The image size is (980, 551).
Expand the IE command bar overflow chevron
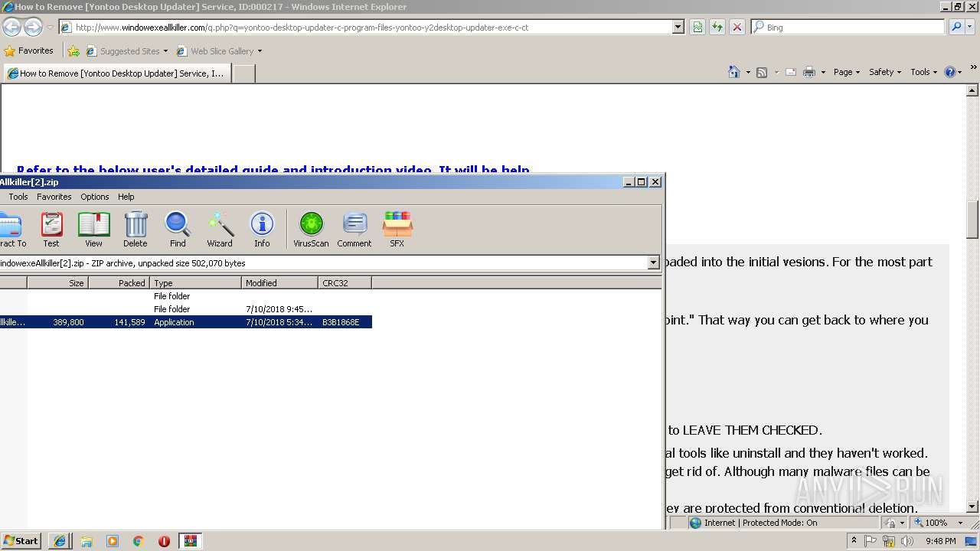pos(974,68)
